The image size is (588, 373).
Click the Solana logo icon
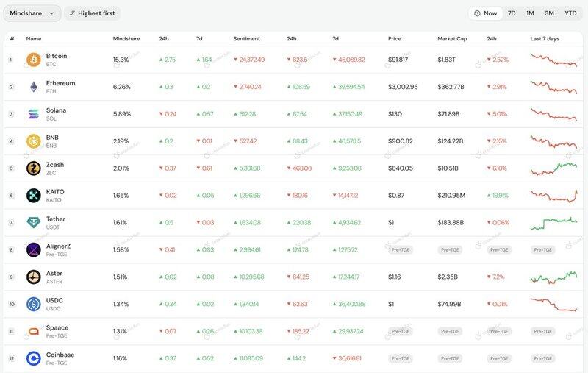point(33,114)
